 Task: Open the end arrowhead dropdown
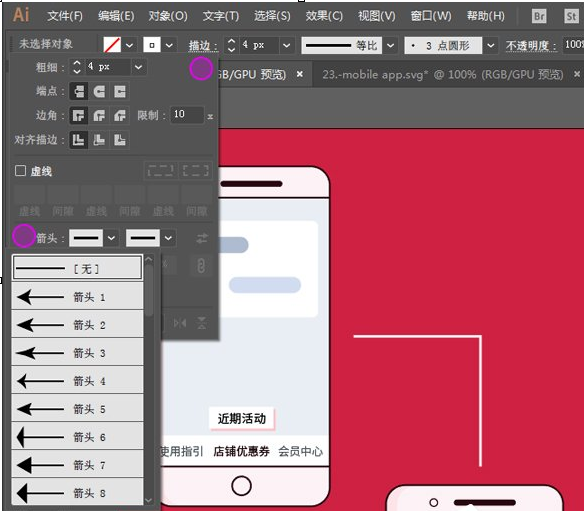[168, 238]
